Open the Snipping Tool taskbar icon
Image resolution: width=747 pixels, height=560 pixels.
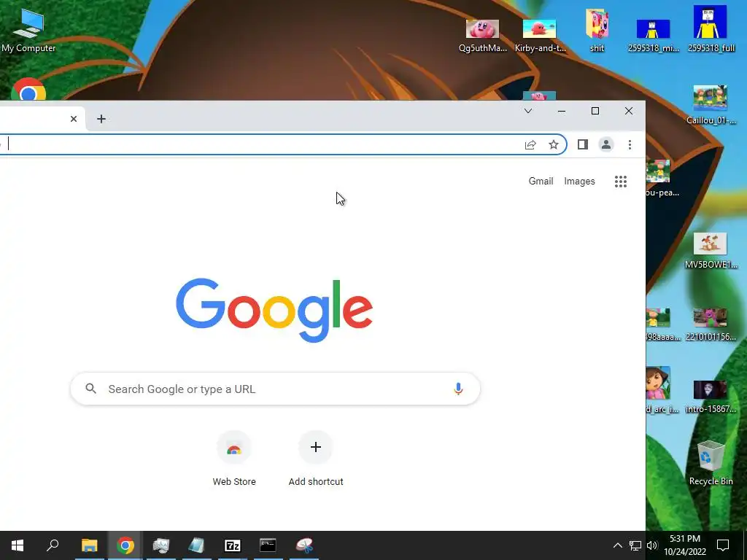pos(304,545)
